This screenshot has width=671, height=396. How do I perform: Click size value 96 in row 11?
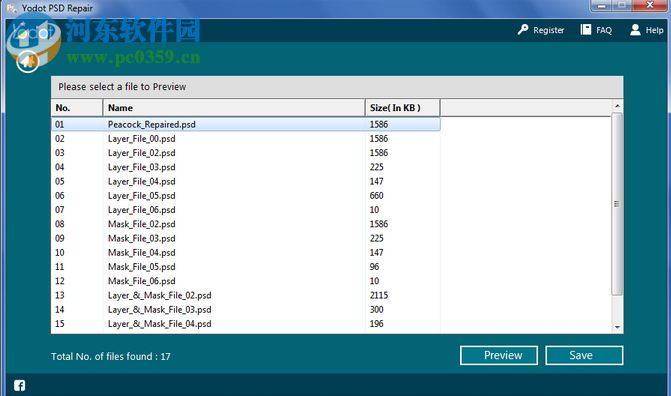coord(374,267)
